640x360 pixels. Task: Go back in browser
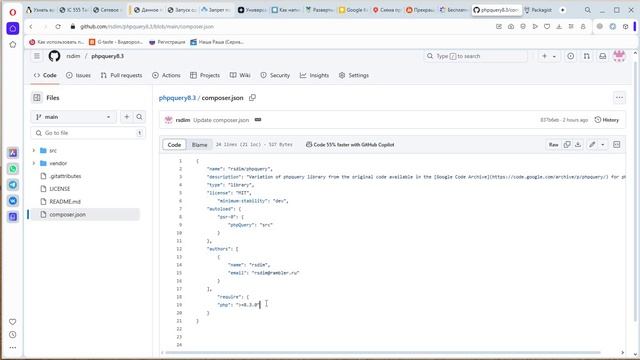click(x=31, y=27)
